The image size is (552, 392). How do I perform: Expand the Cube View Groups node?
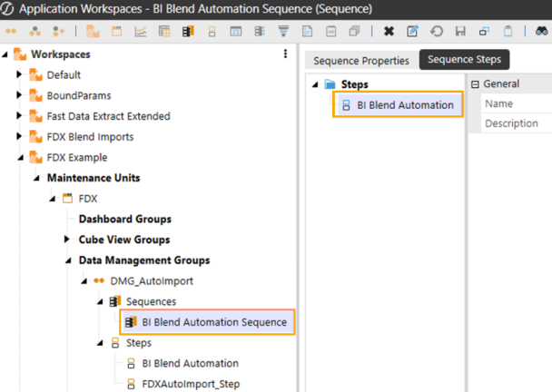point(66,240)
